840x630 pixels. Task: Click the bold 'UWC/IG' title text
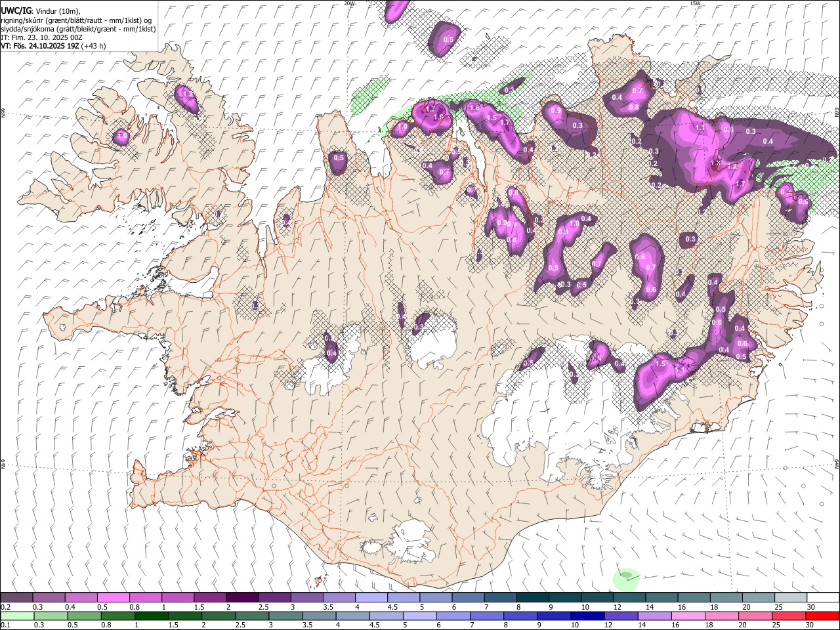16,10
